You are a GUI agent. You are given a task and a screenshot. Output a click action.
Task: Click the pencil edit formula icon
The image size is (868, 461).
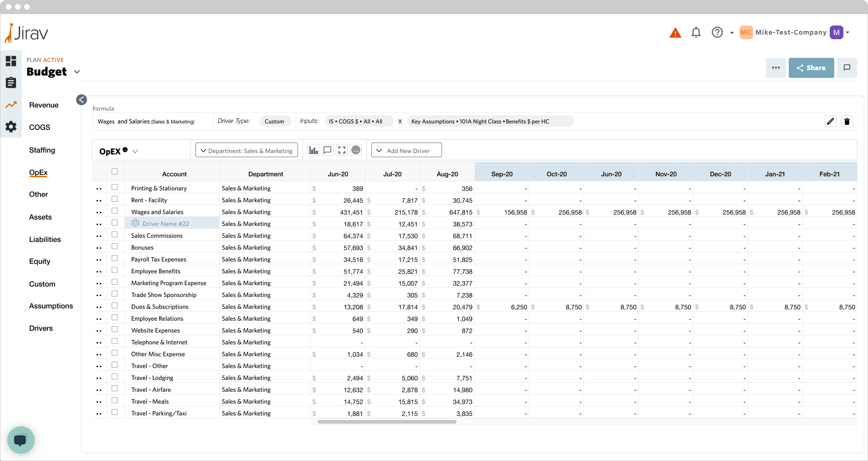(x=830, y=121)
